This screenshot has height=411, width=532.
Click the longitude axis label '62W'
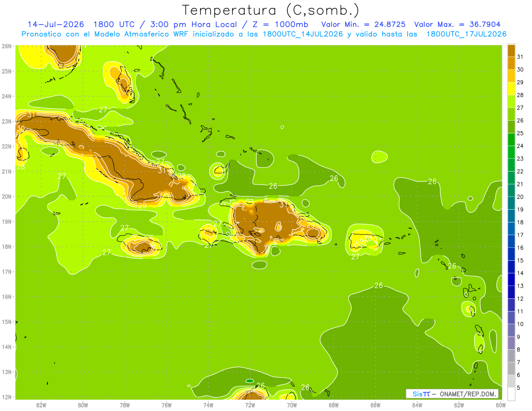click(x=459, y=405)
